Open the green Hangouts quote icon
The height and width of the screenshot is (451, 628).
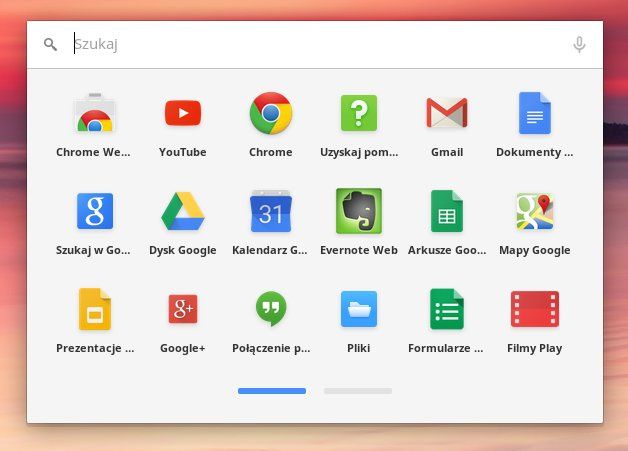click(x=271, y=309)
